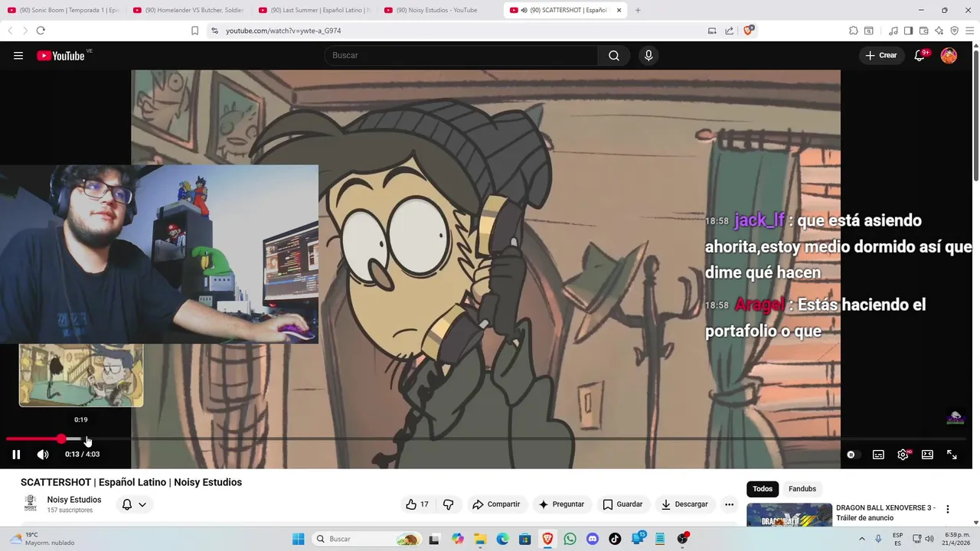Click the address bar URL
Viewport: 980px width, 551px height.
point(283,31)
